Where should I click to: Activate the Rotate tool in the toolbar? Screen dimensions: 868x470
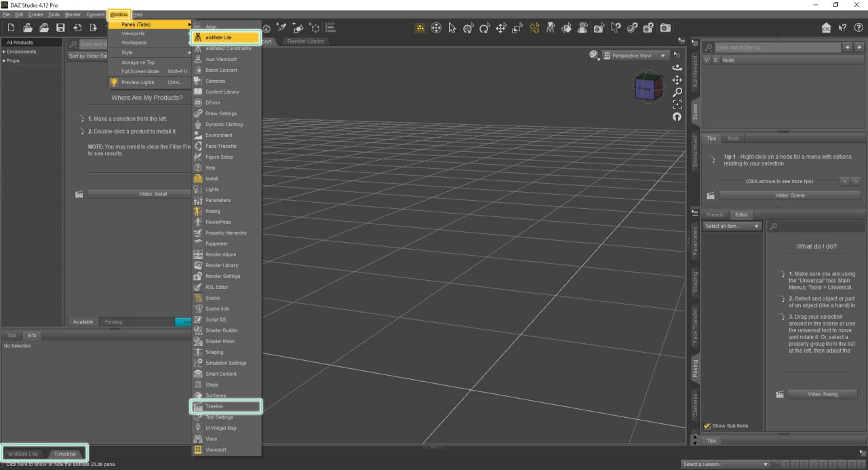coord(486,28)
